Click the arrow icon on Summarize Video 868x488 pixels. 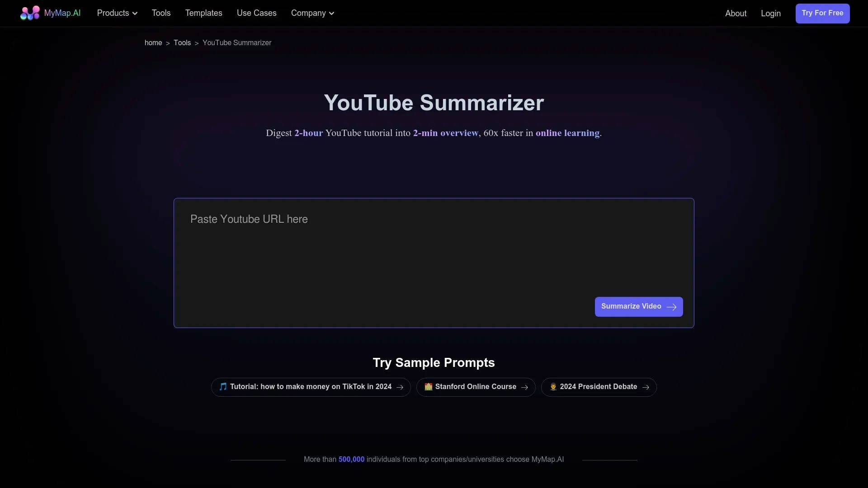pos(671,307)
